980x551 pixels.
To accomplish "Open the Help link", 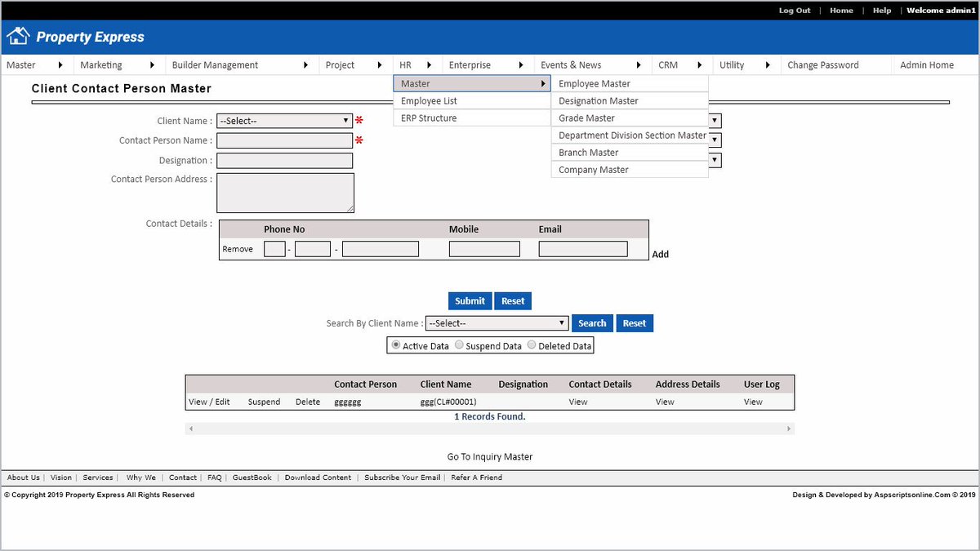I will pos(882,11).
